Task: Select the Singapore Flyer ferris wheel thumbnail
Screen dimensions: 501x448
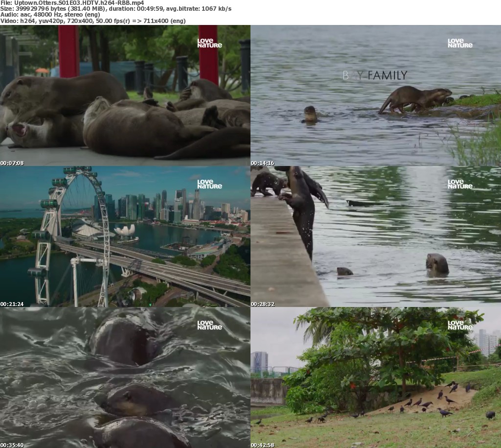Action: click(x=125, y=236)
